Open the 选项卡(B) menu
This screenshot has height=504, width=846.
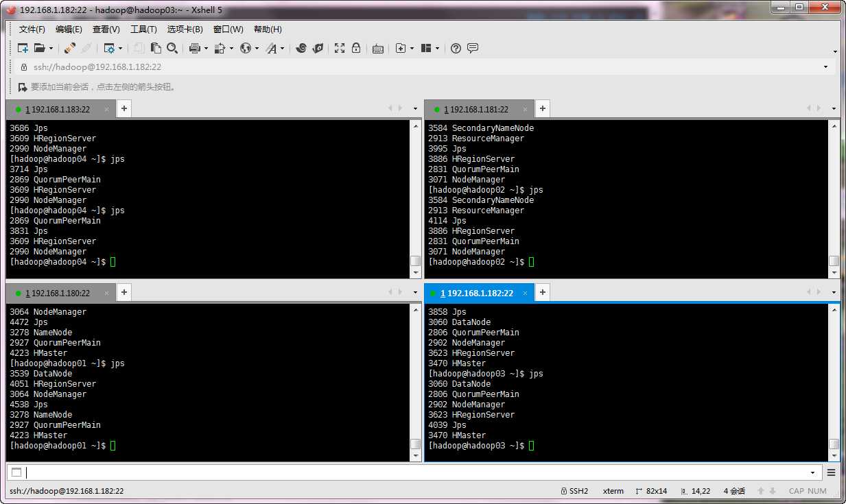click(185, 29)
